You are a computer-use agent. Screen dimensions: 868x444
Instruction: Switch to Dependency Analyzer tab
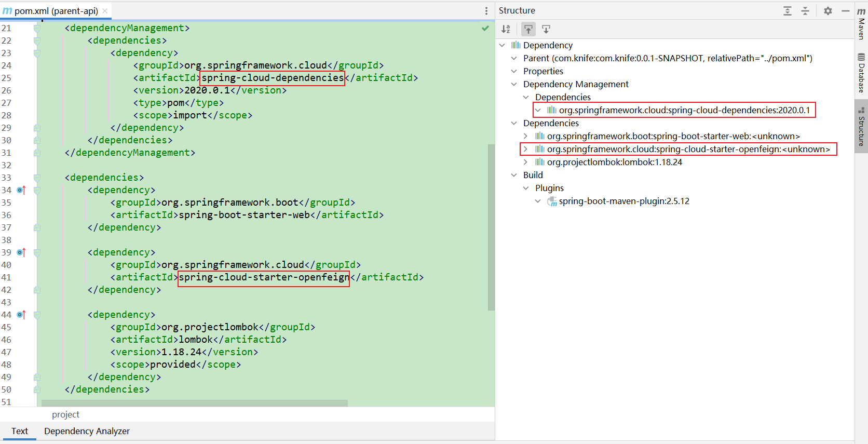point(87,431)
